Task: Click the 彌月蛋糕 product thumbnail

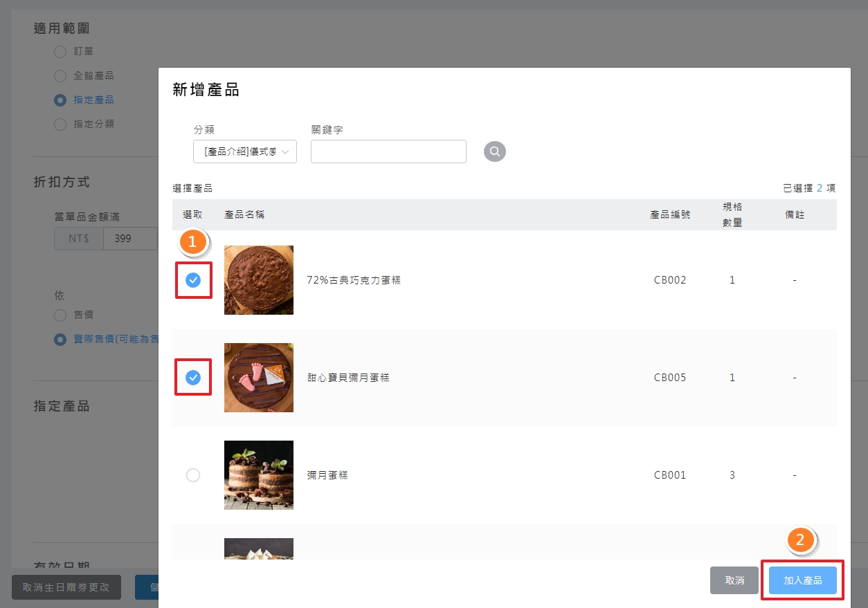Action: click(x=258, y=475)
